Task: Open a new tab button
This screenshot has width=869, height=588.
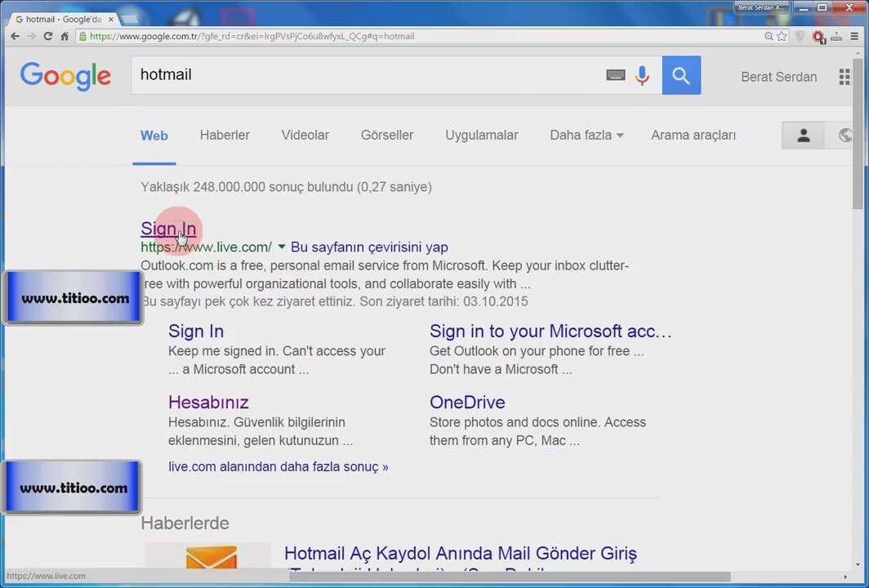Action: (x=129, y=20)
